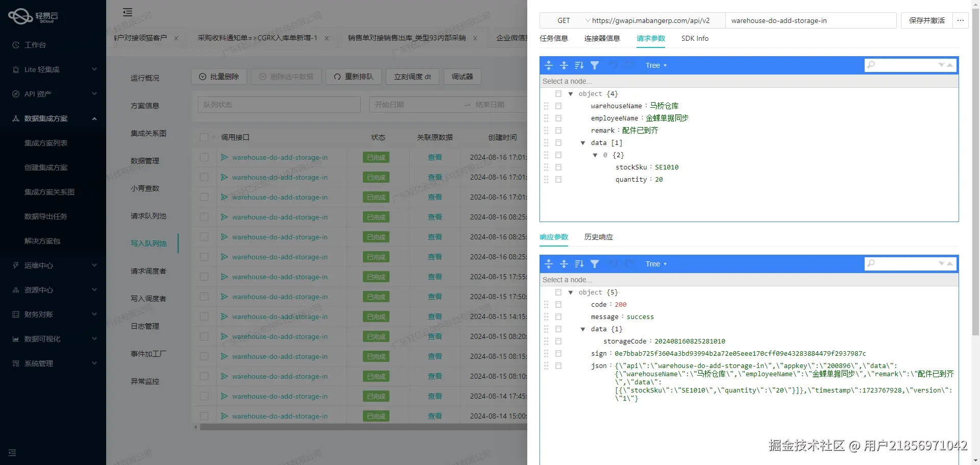Click the action box of message node
The image size is (980, 465).
(558, 317)
